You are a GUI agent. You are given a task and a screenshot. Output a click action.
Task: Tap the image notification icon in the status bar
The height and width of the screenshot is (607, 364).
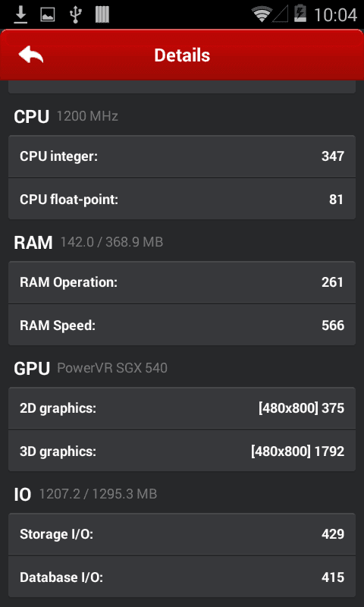click(48, 15)
